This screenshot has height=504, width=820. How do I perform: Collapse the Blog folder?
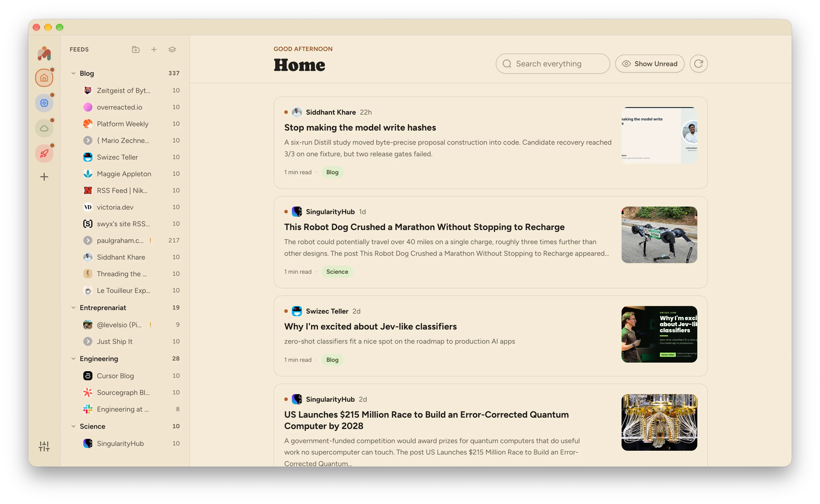(73, 73)
